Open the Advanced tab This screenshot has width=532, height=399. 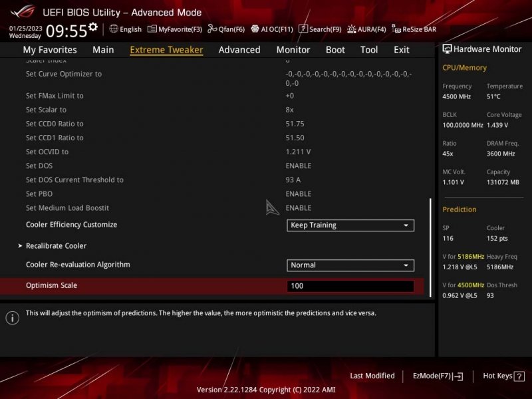pos(239,50)
